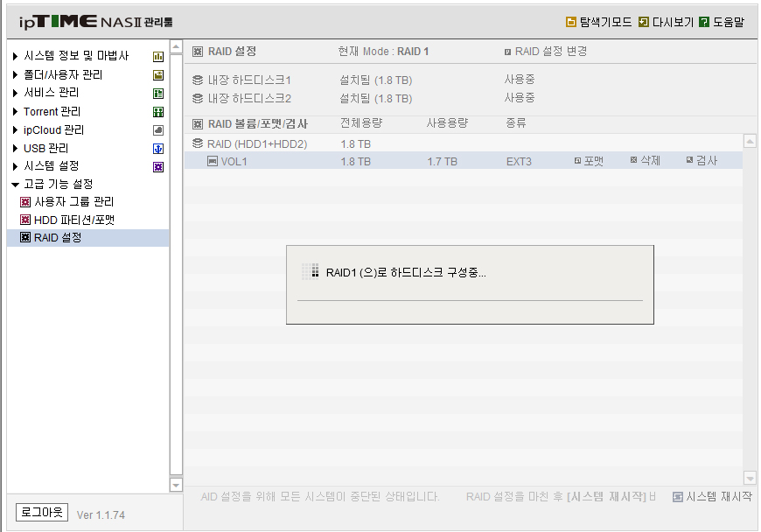The height and width of the screenshot is (532, 761).
Task: Click RAID 설정 변경 link
Action: point(551,51)
